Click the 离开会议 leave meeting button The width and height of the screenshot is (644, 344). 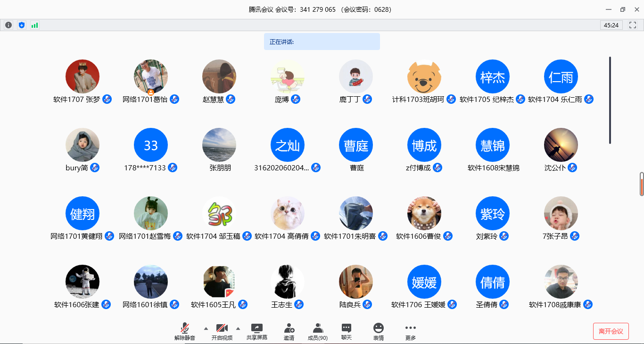611,331
